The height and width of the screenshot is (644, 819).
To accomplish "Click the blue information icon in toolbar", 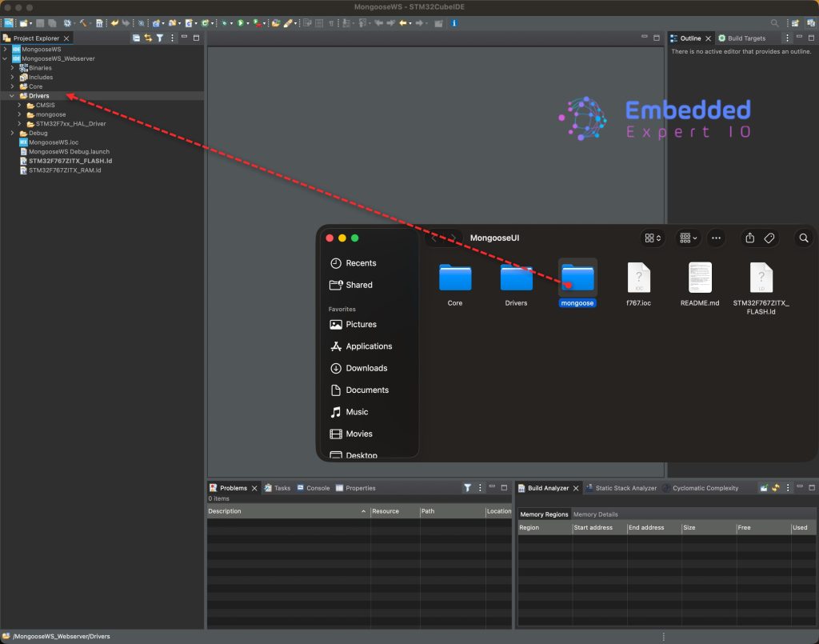I will click(454, 23).
